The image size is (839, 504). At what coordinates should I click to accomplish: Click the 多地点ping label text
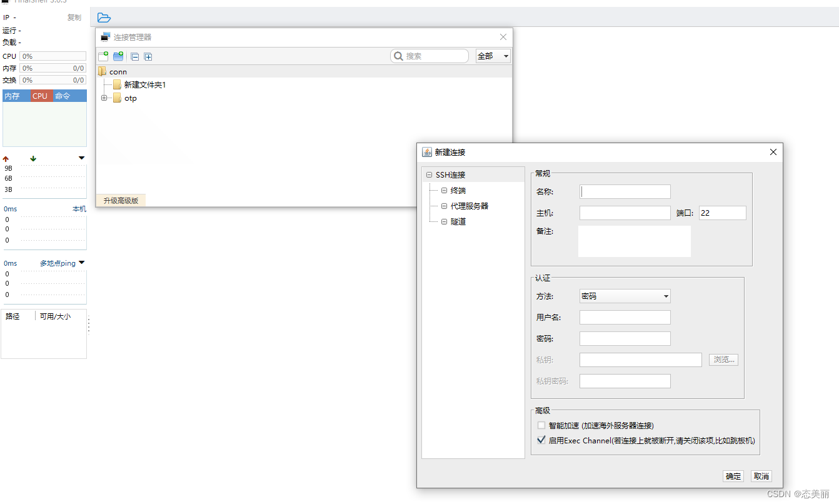point(58,263)
